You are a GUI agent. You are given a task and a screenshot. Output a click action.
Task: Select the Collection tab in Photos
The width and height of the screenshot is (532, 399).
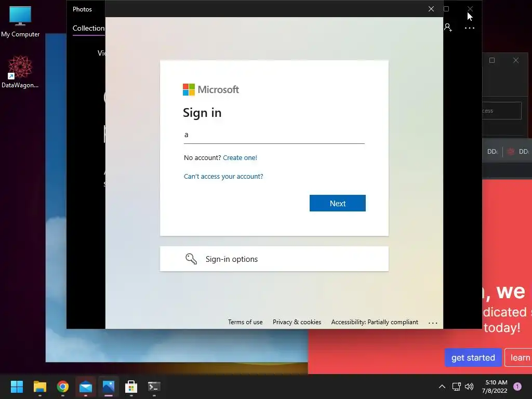(x=88, y=29)
